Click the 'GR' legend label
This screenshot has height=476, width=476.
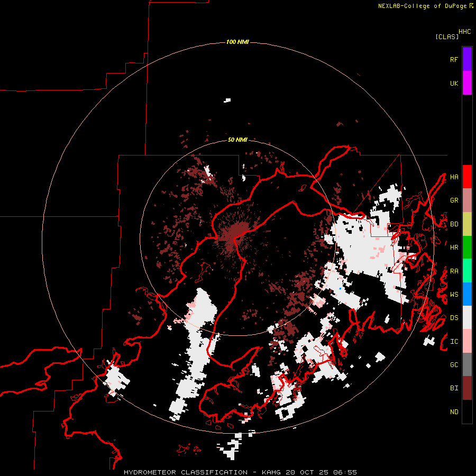[x=454, y=200]
